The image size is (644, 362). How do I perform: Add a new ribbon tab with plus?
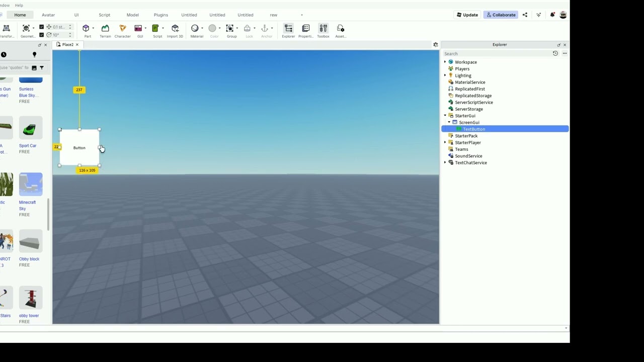coord(302,15)
